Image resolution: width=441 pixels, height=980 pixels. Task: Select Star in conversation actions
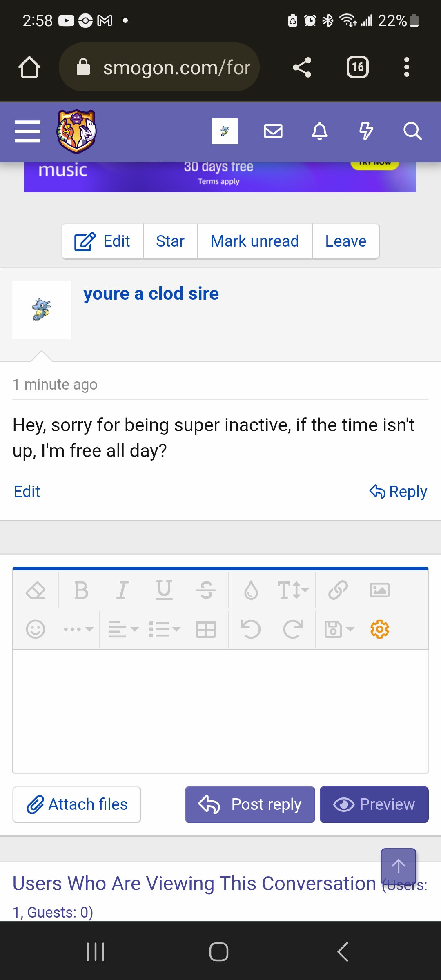pyautogui.click(x=170, y=241)
